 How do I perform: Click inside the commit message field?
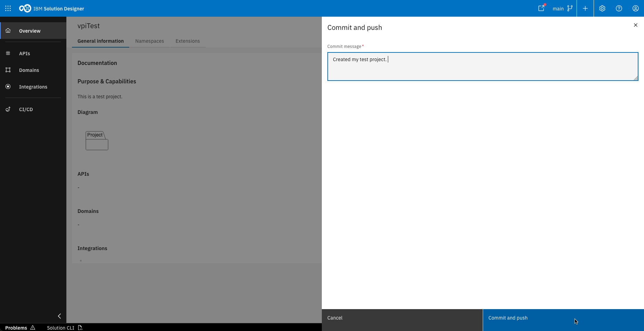click(482, 66)
